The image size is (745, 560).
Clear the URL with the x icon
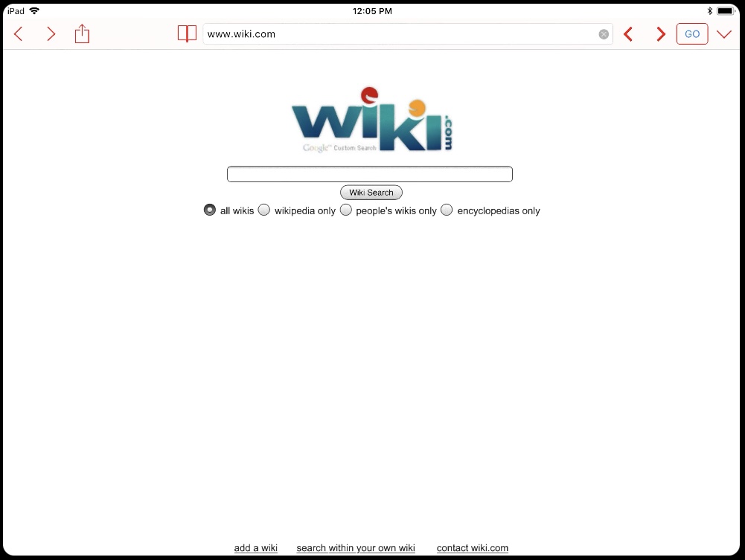[604, 34]
